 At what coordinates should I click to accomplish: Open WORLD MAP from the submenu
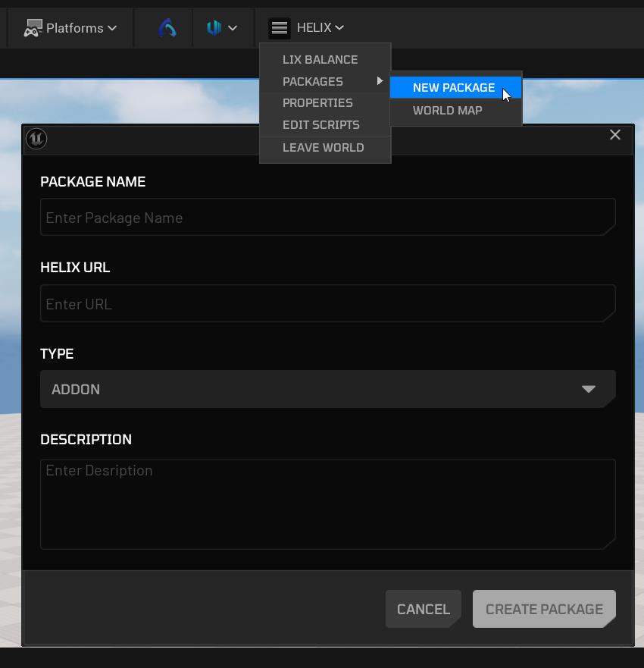coord(447,110)
